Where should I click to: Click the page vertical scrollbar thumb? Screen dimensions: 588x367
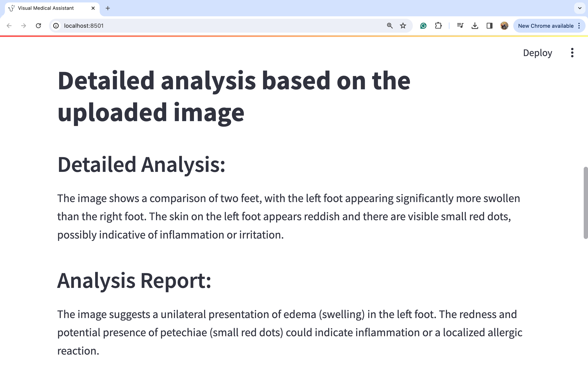point(586,203)
